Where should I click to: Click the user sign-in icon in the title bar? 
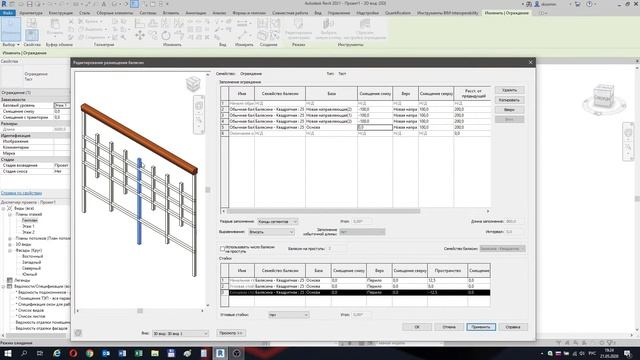[x=537, y=4]
